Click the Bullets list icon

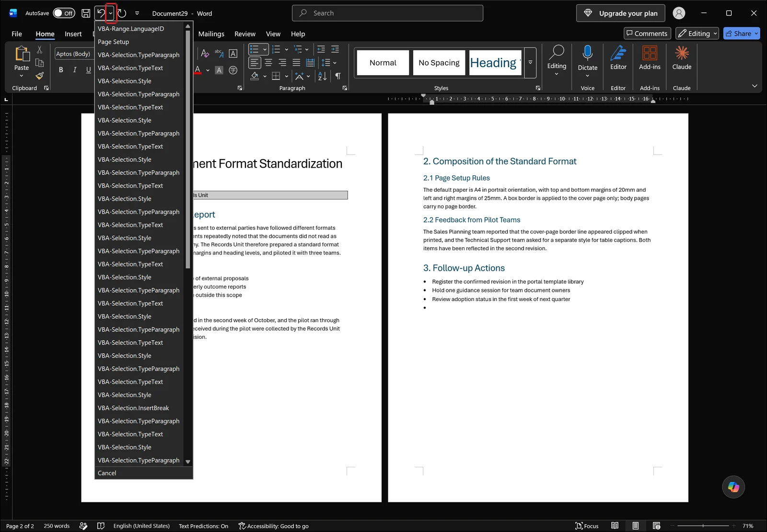point(255,49)
